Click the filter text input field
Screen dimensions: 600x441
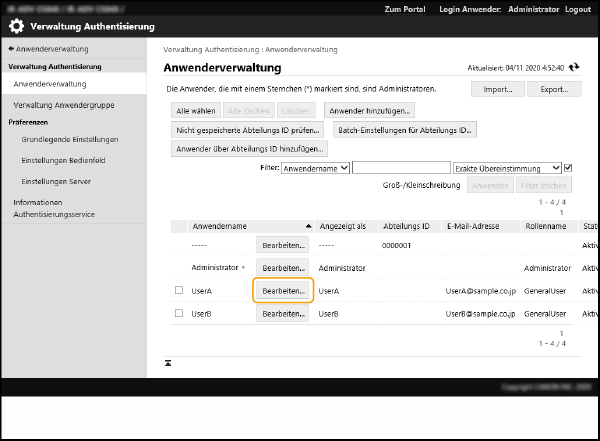[400, 168]
